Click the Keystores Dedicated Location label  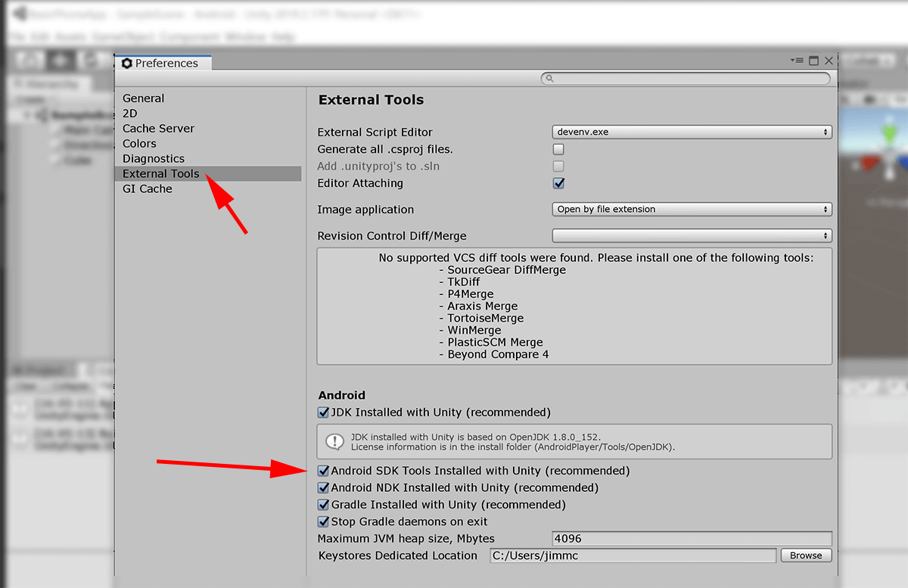398,555
